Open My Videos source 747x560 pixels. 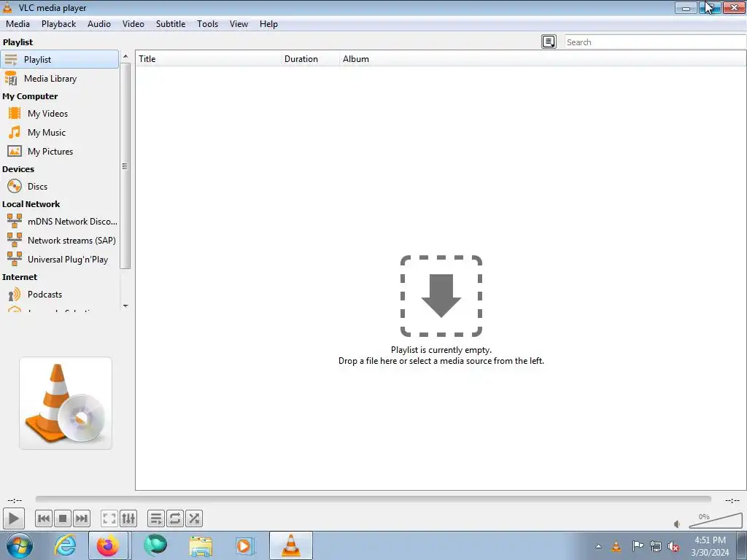[60, 114]
